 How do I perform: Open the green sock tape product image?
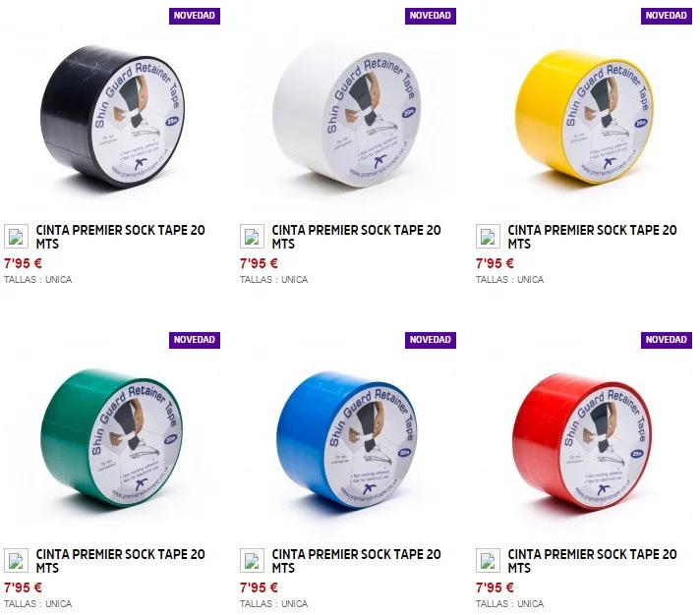point(112,438)
